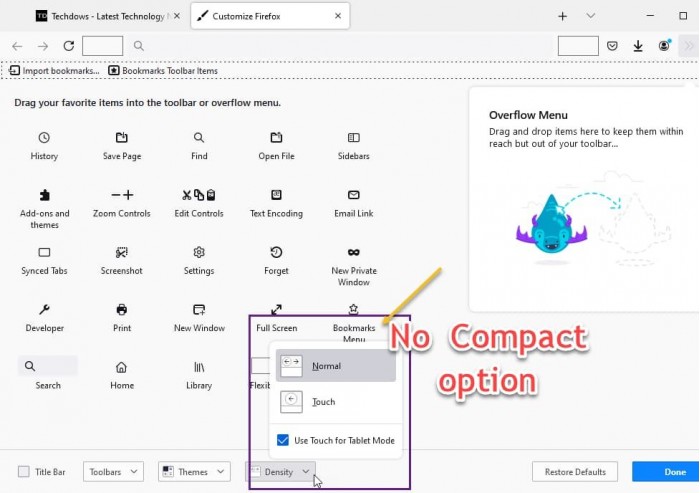Collapse the Density dropdown
The height and width of the screenshot is (493, 700).
[280, 472]
